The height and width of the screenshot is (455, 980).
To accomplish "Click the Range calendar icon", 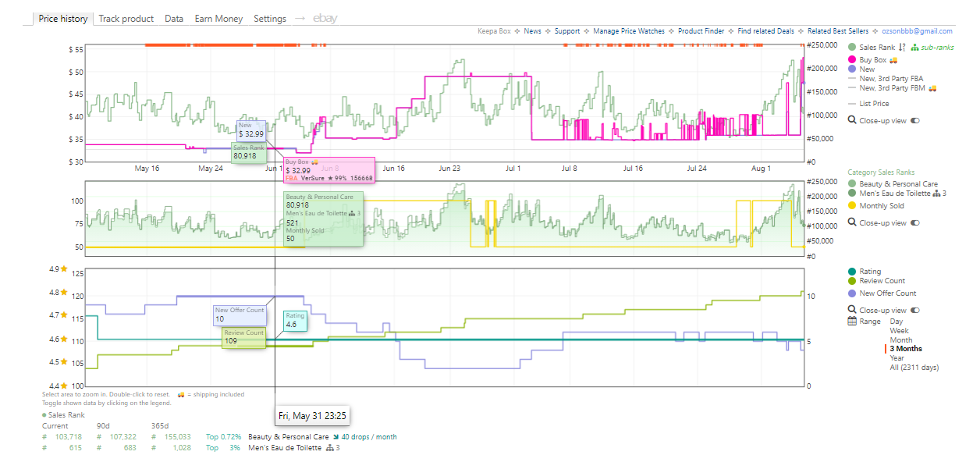I will point(852,322).
